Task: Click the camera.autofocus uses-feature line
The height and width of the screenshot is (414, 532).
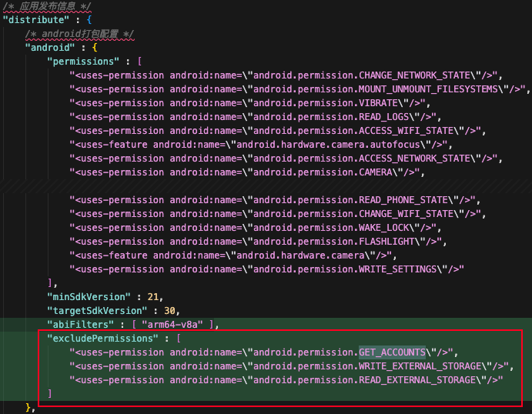Action: point(261,145)
